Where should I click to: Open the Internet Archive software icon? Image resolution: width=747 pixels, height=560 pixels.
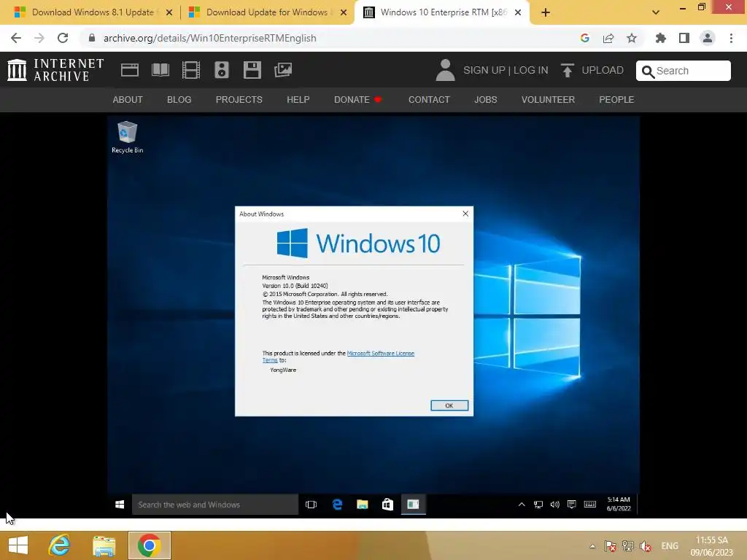[x=252, y=70]
